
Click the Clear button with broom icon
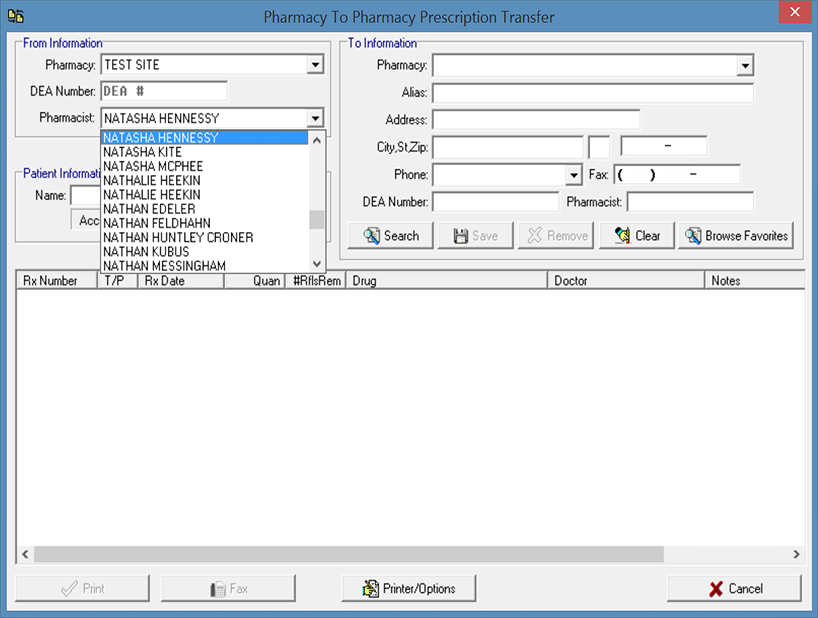click(636, 236)
